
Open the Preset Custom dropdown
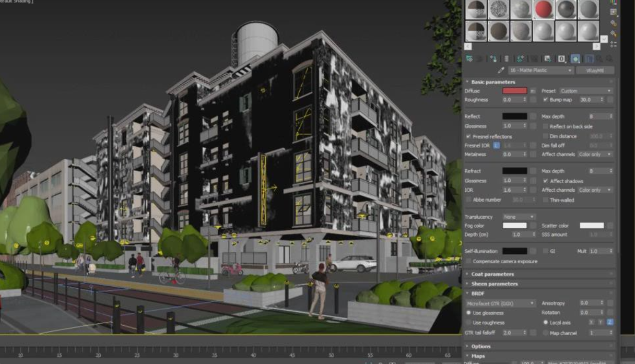585,91
